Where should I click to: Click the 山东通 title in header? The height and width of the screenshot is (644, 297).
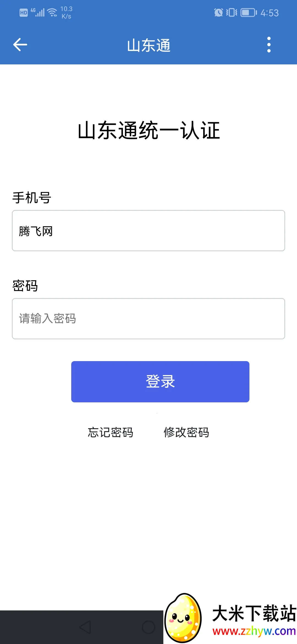(148, 45)
